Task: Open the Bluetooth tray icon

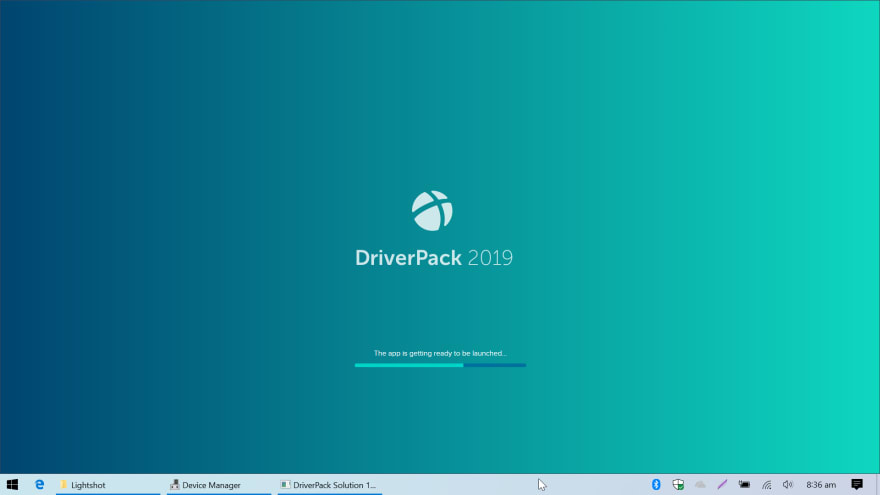Action: pyautogui.click(x=656, y=484)
